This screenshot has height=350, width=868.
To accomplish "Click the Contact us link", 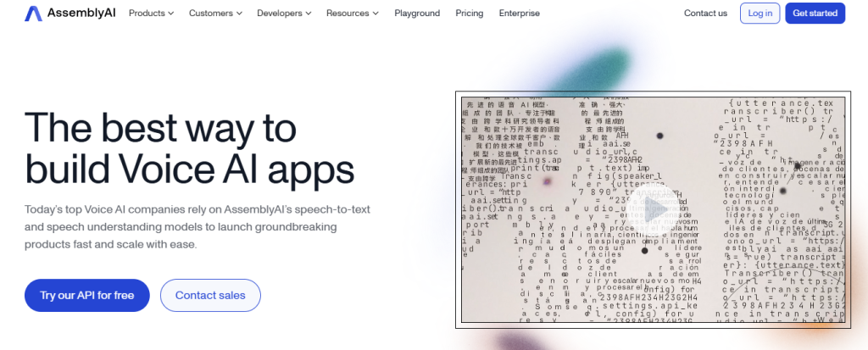I will tap(705, 14).
